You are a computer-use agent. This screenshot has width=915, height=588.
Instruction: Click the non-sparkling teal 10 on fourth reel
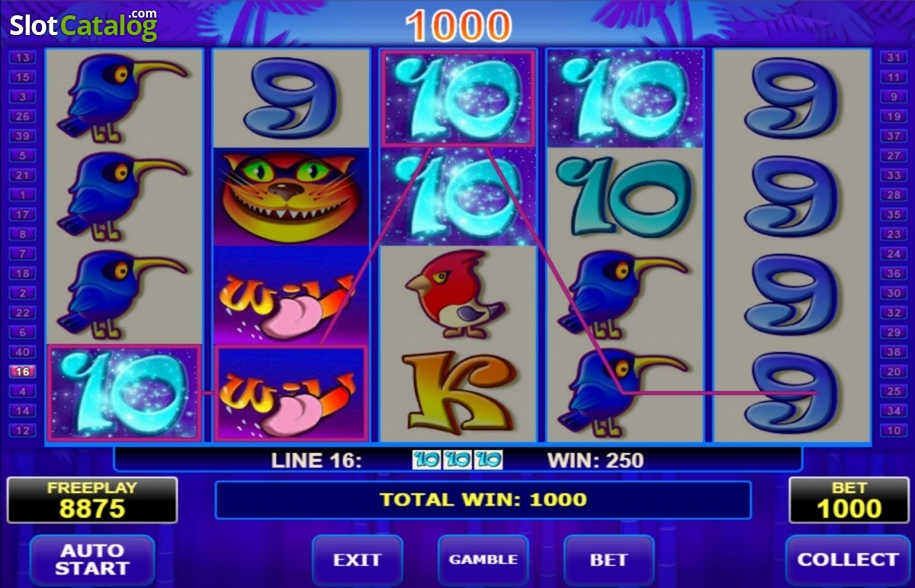(624, 197)
